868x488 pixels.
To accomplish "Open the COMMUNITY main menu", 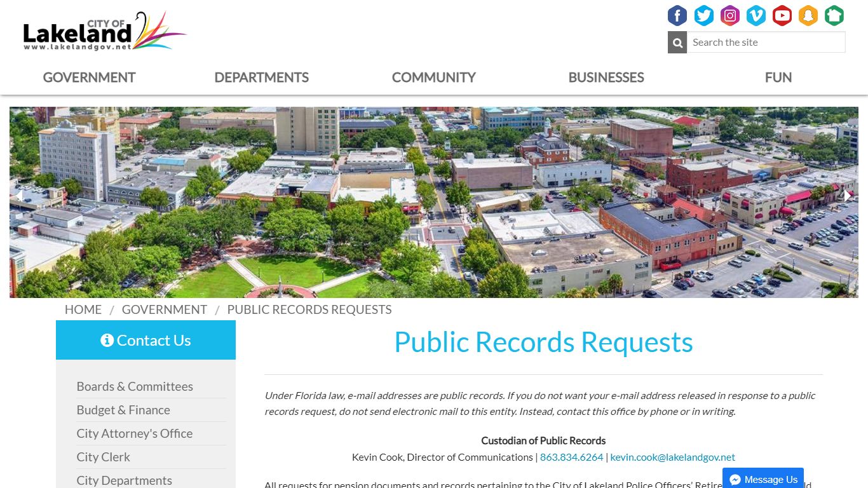I will [433, 78].
